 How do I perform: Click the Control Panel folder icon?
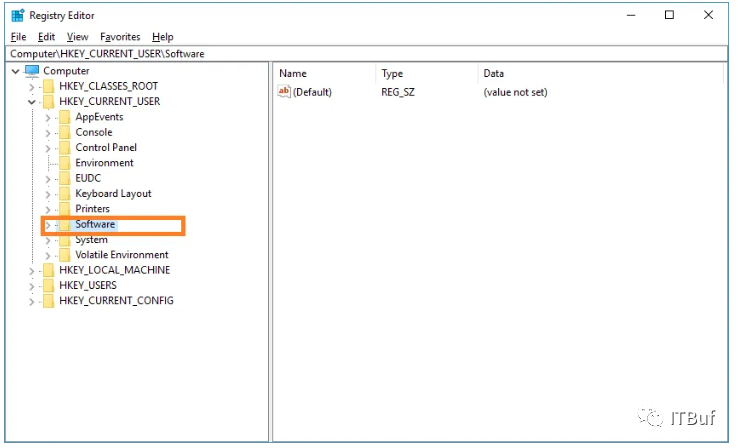point(64,148)
